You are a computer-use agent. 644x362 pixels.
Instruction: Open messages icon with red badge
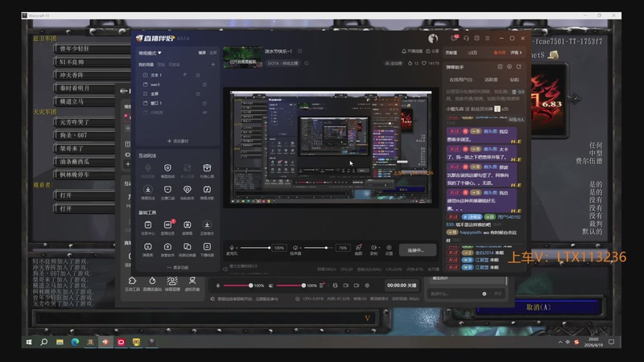(454, 38)
